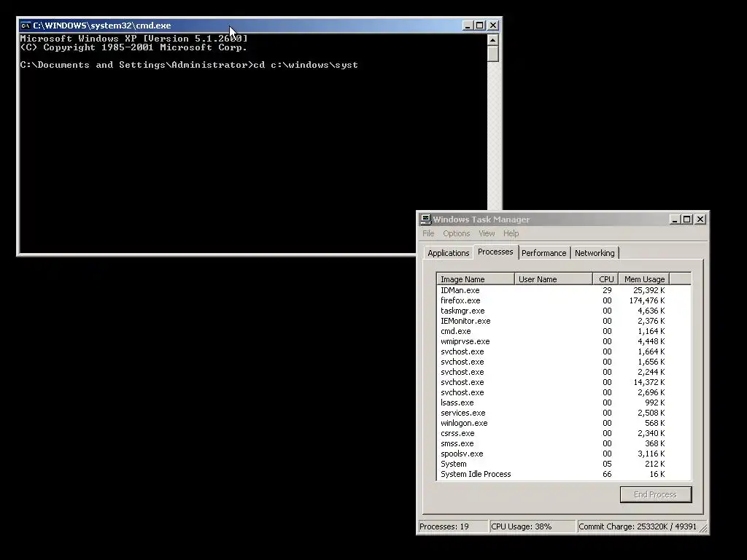Switch to the Processes tab
This screenshot has width=747, height=560.
(x=495, y=252)
